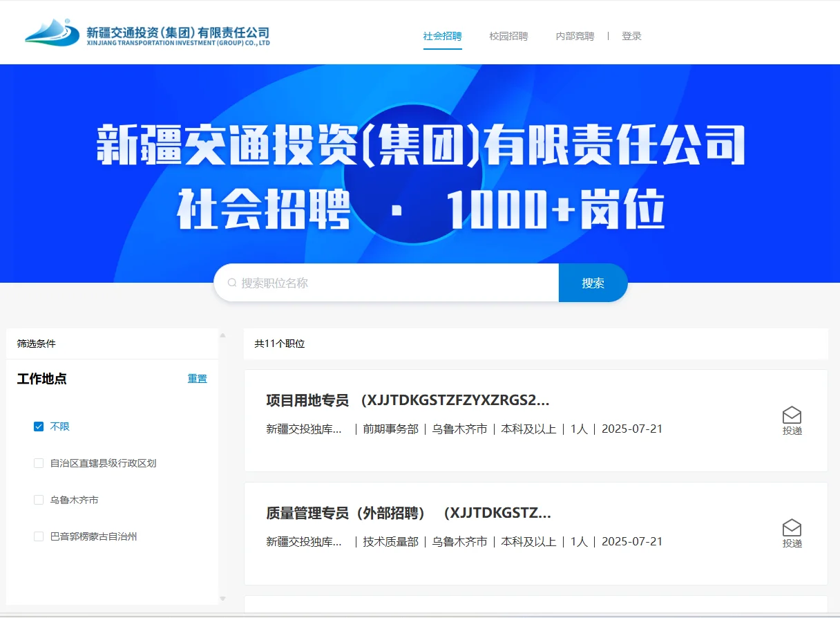Click 技术质量部 in the 质量管理专员 row
This screenshot has width=840, height=618.
click(x=391, y=541)
